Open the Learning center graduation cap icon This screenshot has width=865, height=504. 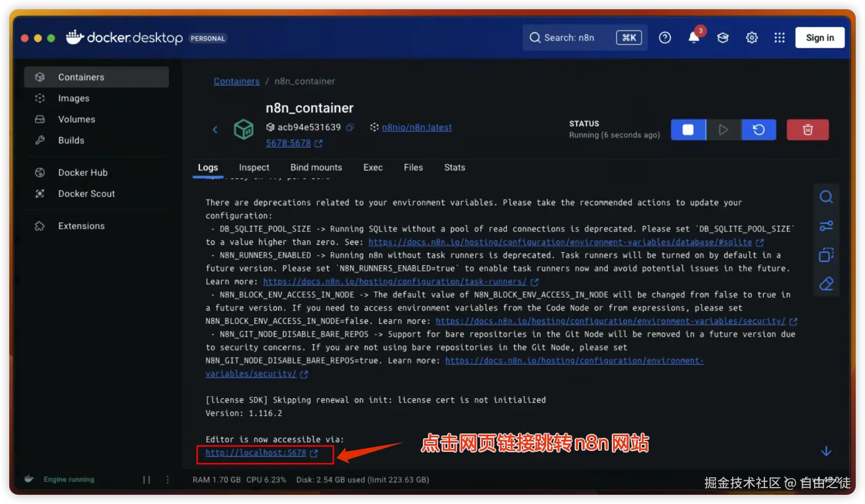coord(723,37)
